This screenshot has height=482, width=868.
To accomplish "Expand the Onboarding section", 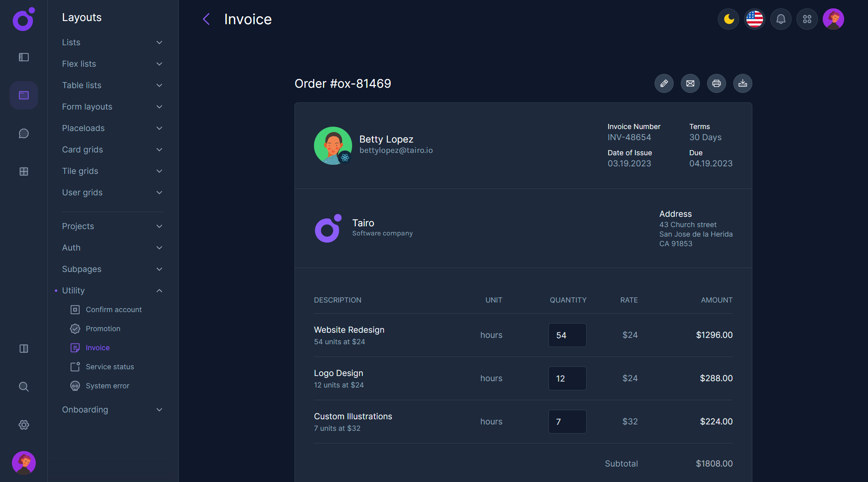I will pyautogui.click(x=159, y=409).
